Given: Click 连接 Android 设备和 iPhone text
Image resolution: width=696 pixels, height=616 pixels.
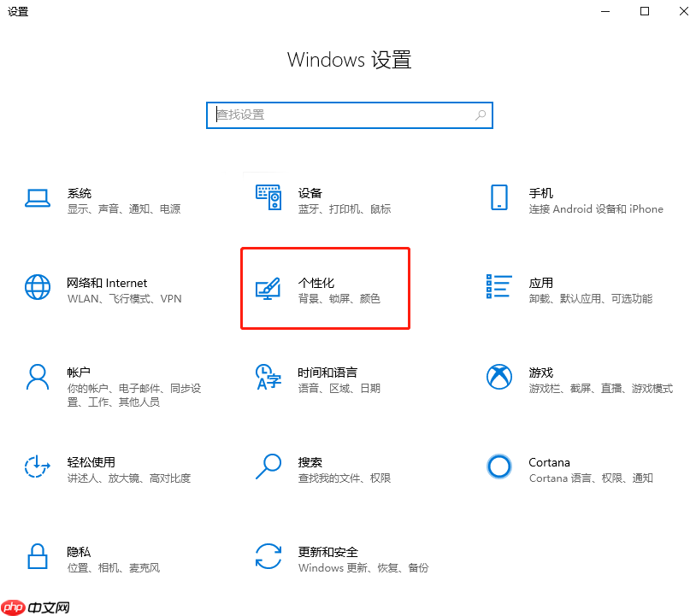Looking at the screenshot, I should click(596, 208).
